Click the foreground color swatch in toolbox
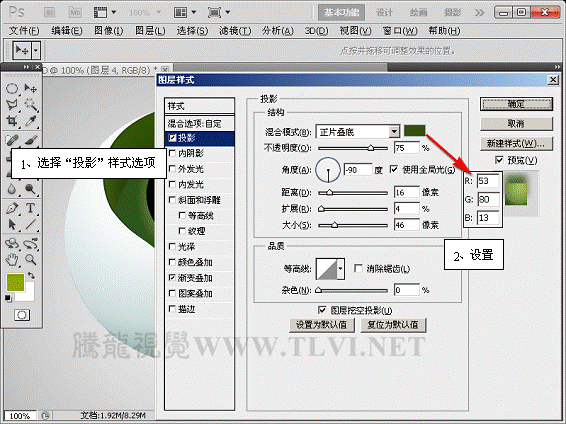 pos(16,282)
